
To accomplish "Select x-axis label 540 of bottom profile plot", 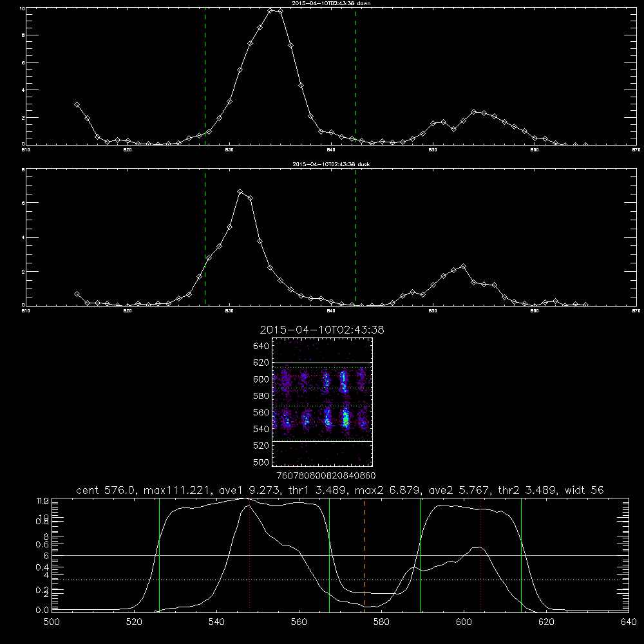I will (216, 622).
